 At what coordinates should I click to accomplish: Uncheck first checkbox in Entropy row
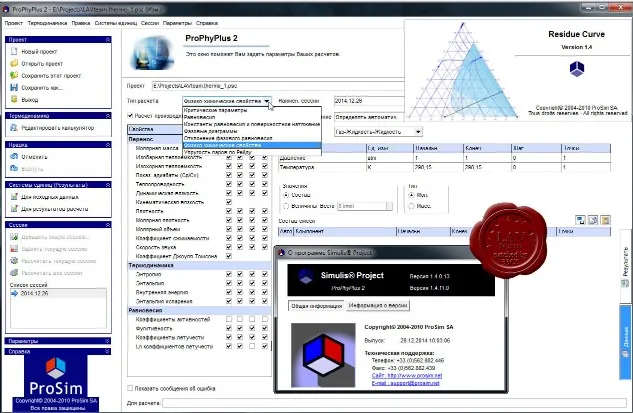[229, 274]
